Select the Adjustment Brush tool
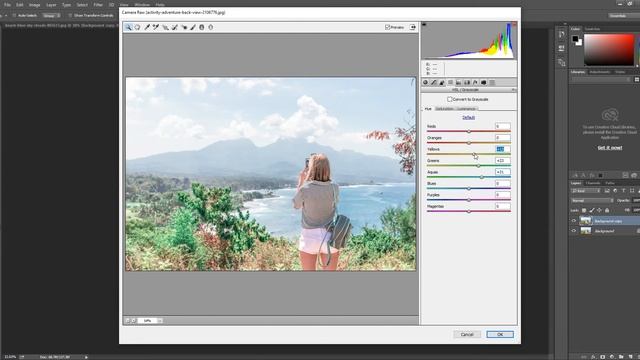The height and width of the screenshot is (360, 640). (x=193, y=27)
